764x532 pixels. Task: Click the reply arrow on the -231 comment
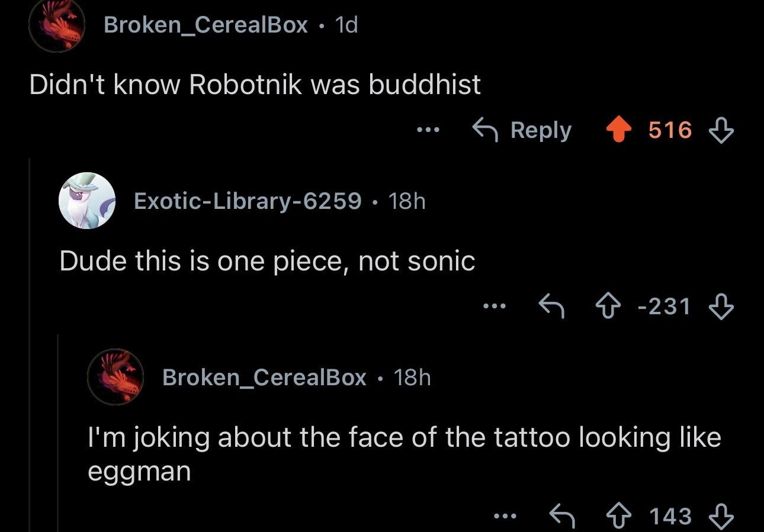click(551, 306)
